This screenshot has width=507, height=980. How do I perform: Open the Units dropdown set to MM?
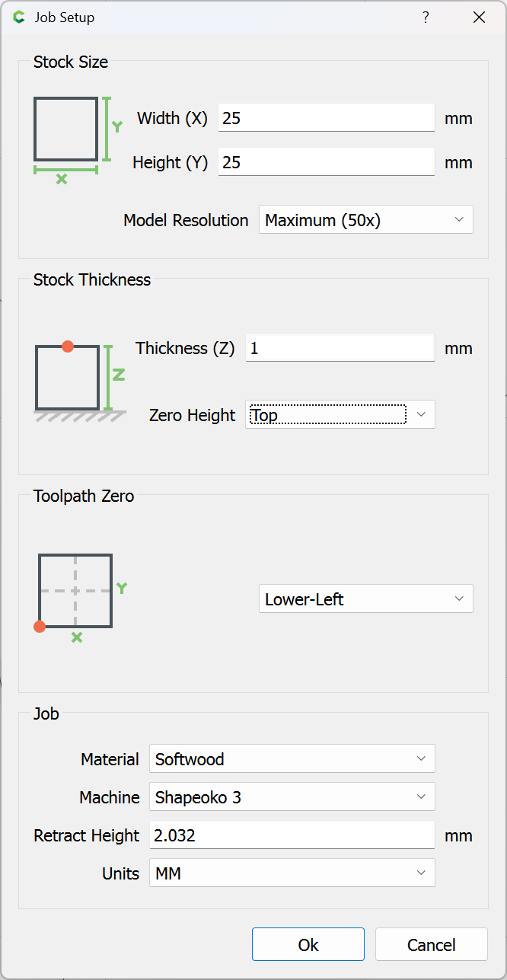tap(292, 873)
